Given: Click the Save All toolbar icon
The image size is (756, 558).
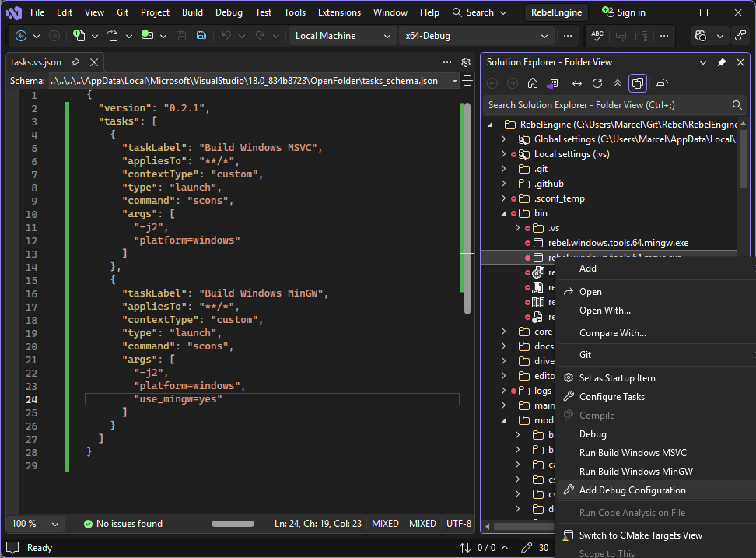Looking at the screenshot, I should [201, 36].
